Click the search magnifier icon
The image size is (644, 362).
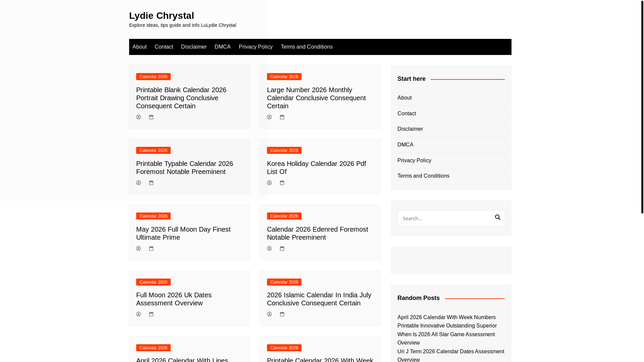pyautogui.click(x=498, y=218)
